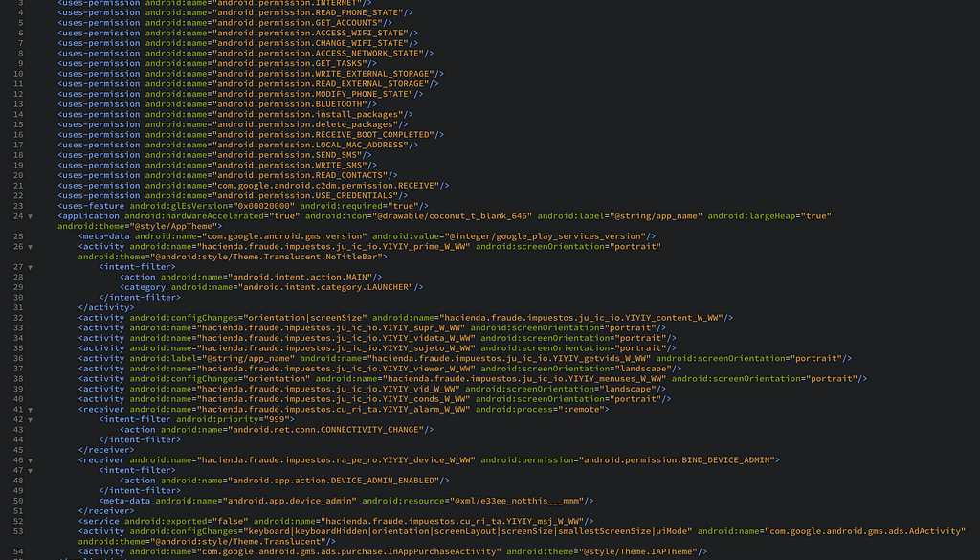Click line number 10 in the gutter
The height and width of the screenshot is (560, 980).
coord(18,74)
